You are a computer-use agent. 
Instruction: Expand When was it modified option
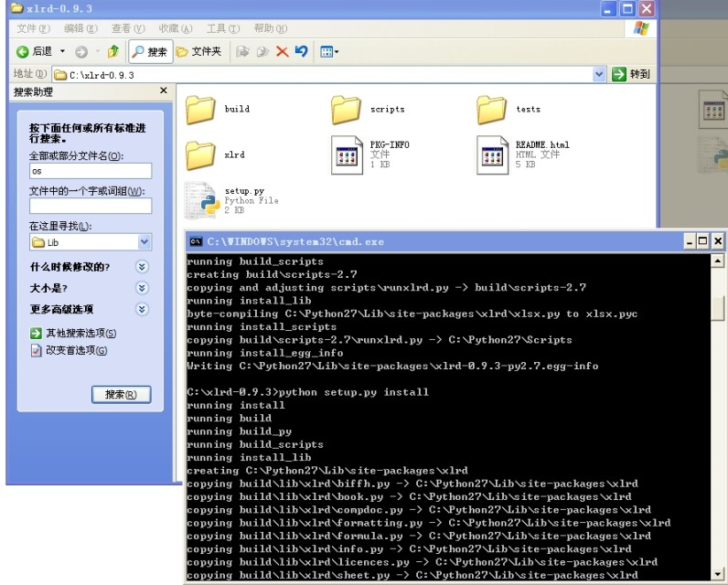pyautogui.click(x=142, y=267)
